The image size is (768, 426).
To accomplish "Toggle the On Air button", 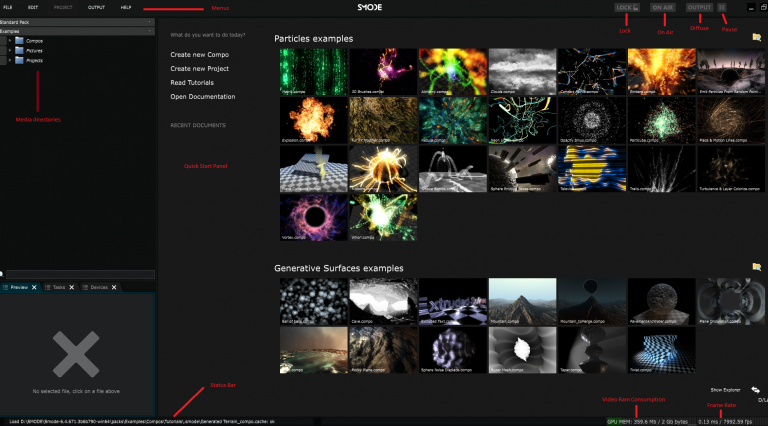I will pos(663,7).
